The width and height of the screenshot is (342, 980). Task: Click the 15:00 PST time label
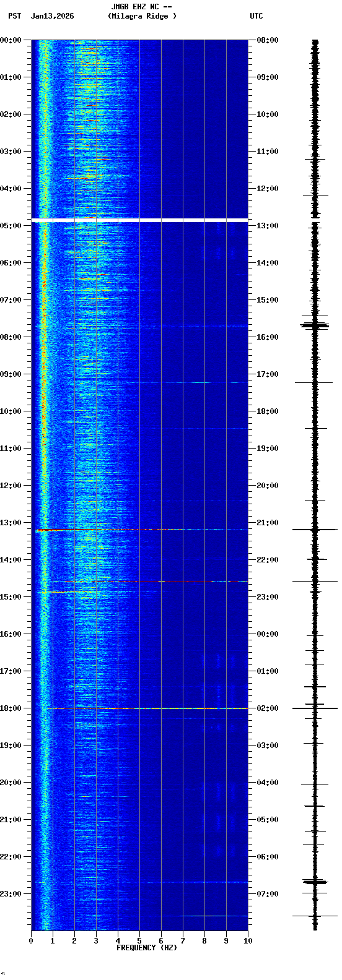[11, 597]
